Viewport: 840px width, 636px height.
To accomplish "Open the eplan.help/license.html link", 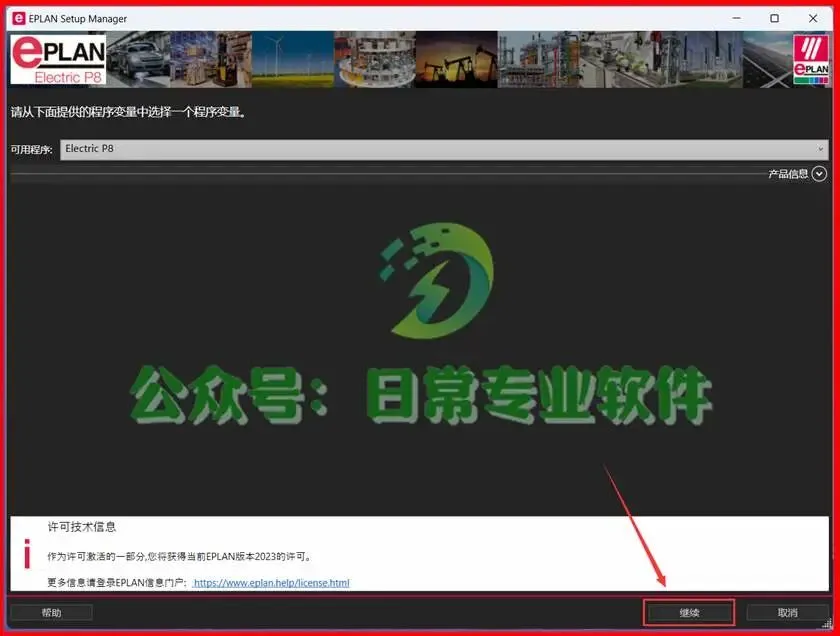I will (271, 582).
